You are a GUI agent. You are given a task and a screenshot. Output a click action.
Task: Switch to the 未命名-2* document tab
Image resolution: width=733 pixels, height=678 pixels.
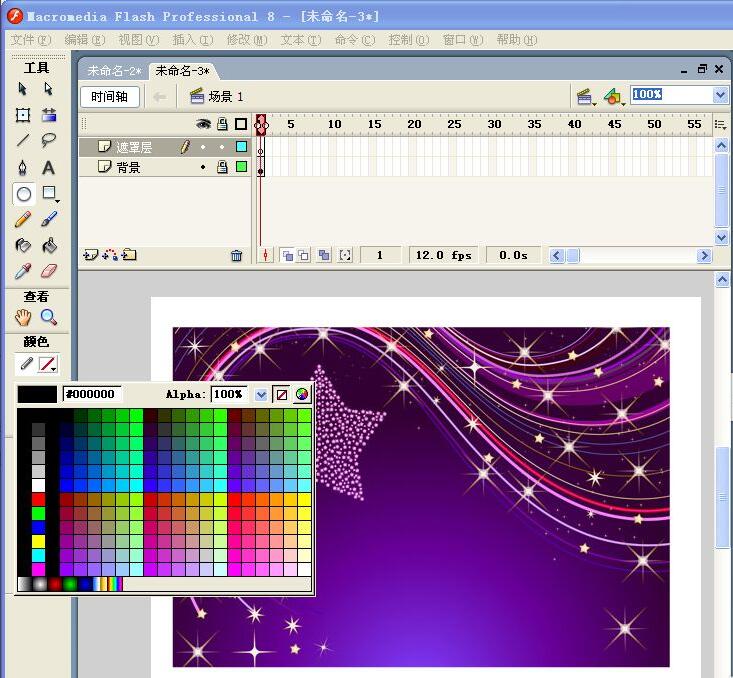pos(115,71)
